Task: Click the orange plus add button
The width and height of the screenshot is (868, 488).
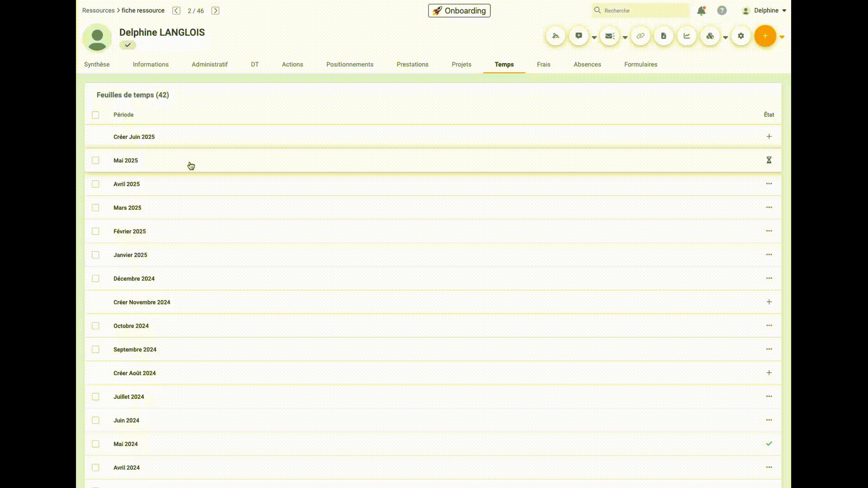Action: point(765,36)
